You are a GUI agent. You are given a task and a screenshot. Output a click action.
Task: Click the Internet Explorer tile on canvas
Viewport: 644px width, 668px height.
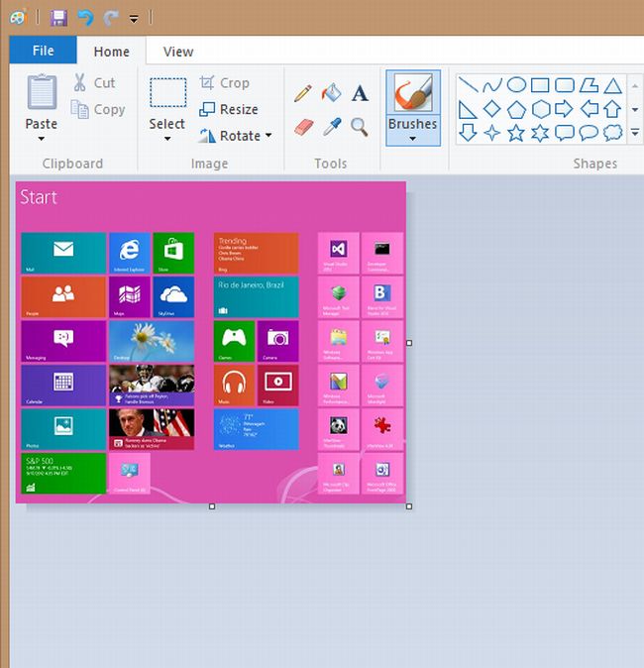(x=130, y=253)
